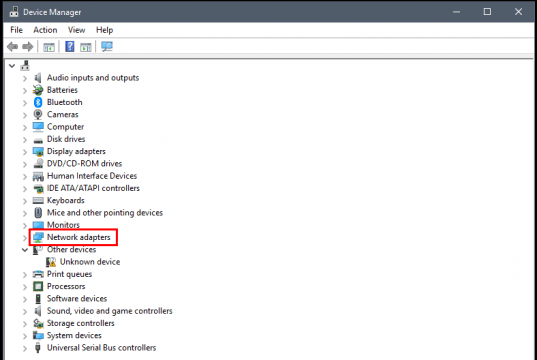Expand the Display adapters chevron
The width and height of the screenshot is (537, 360).
coord(25,152)
